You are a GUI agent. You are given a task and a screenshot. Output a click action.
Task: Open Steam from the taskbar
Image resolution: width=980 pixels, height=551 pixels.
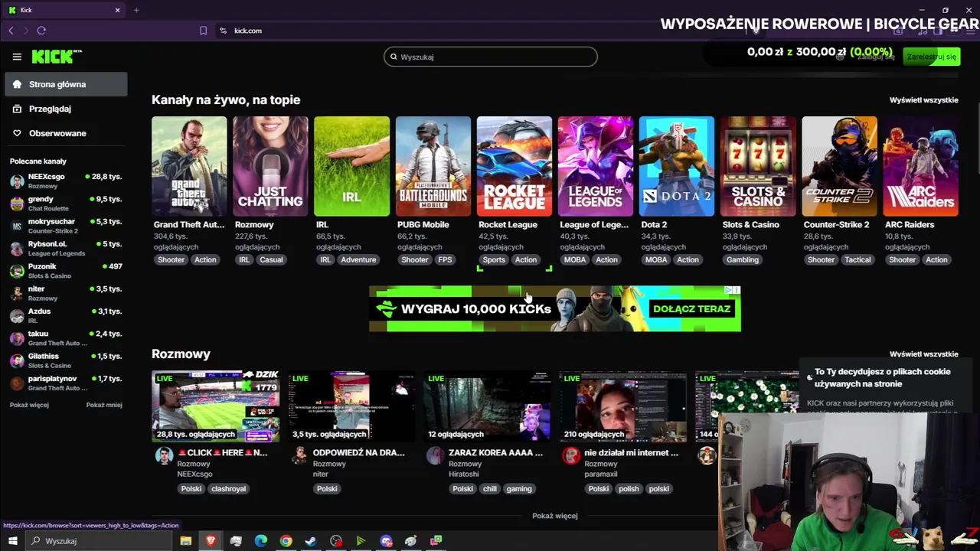point(311,541)
